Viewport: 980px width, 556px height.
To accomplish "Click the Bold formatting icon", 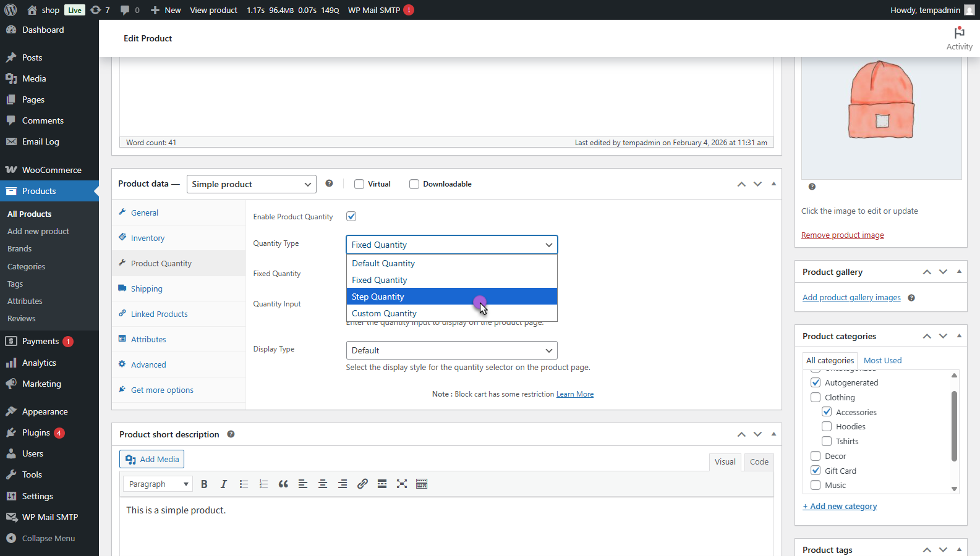I will (204, 484).
